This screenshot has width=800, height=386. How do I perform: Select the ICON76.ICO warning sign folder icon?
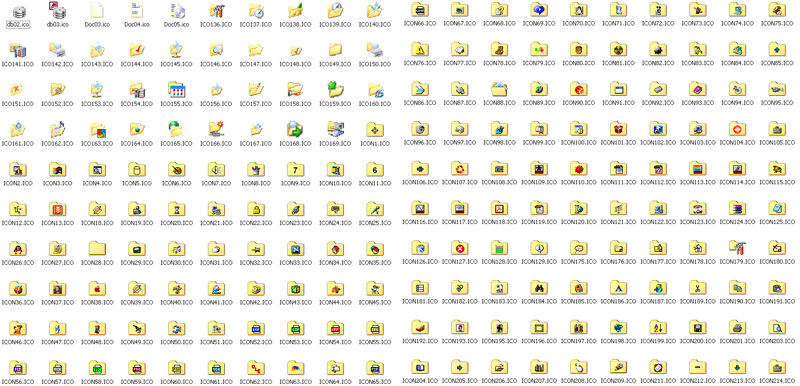pos(420,49)
